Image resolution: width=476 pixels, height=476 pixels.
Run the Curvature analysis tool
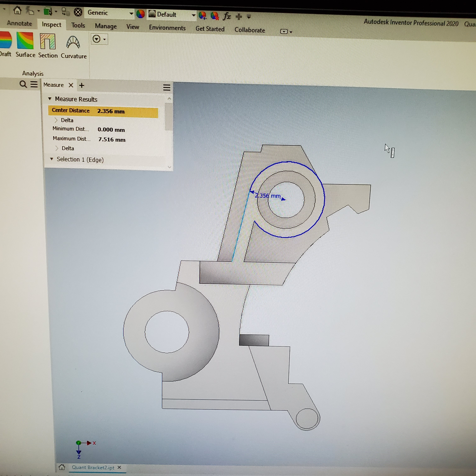73,47
